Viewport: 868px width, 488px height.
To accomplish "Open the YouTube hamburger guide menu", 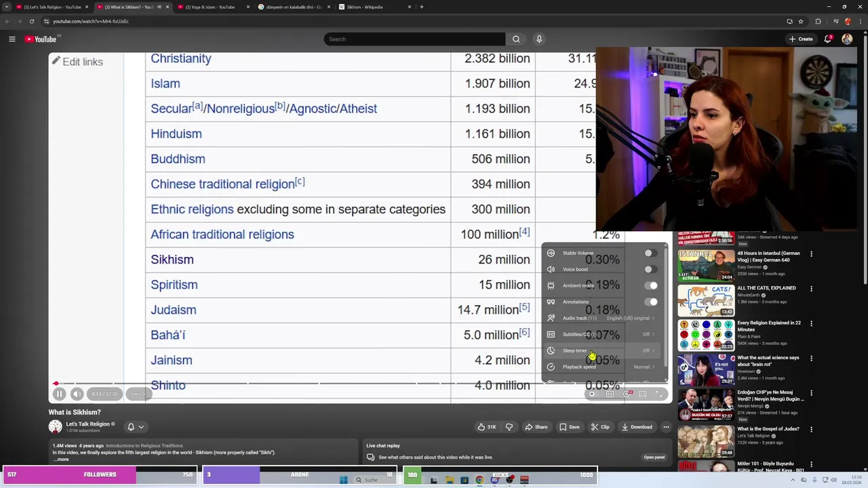I will pos(12,39).
